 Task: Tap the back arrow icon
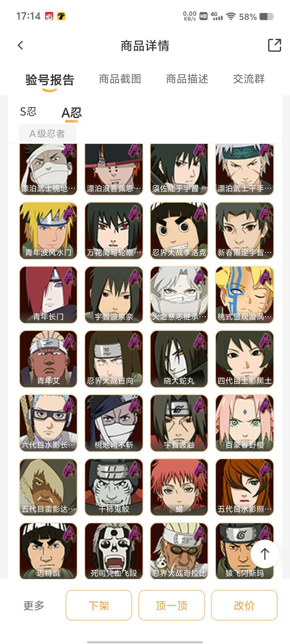[20, 45]
